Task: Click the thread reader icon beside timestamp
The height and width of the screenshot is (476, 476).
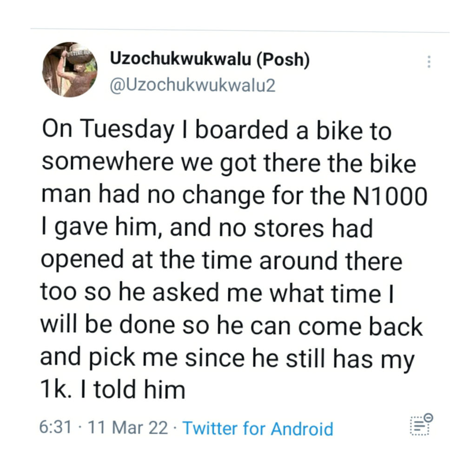Action: click(422, 424)
